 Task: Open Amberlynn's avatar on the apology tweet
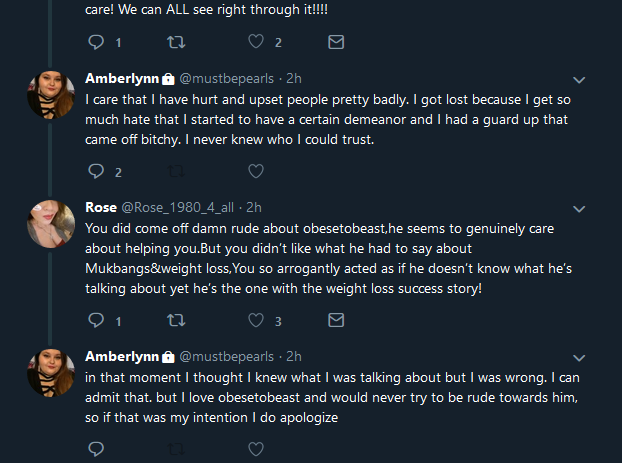51,373
